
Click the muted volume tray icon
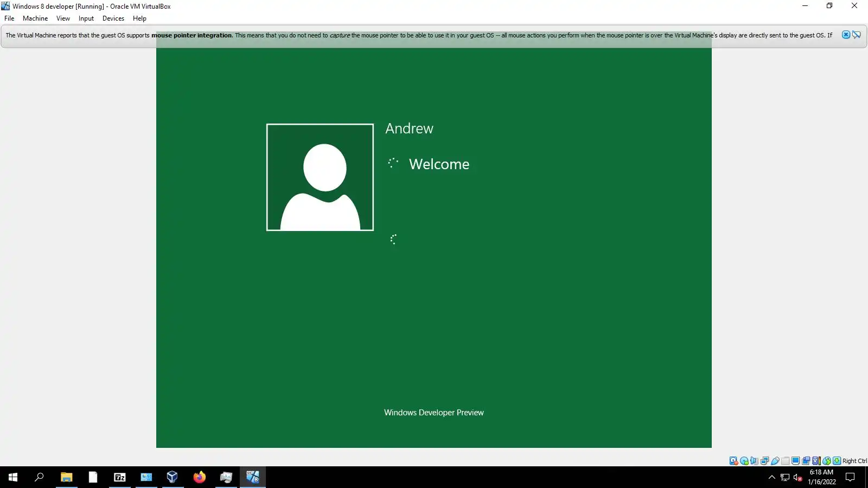pyautogui.click(x=798, y=477)
